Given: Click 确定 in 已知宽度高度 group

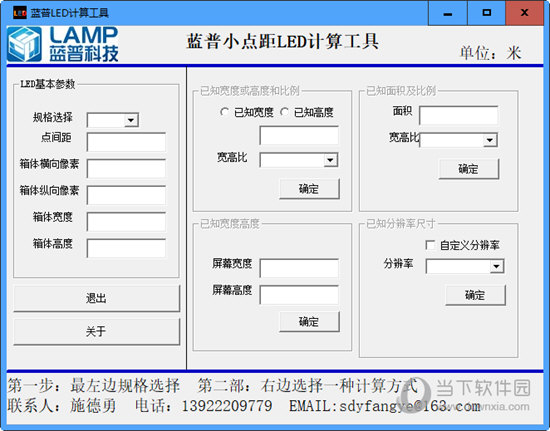Looking at the screenshot, I should 309,322.
